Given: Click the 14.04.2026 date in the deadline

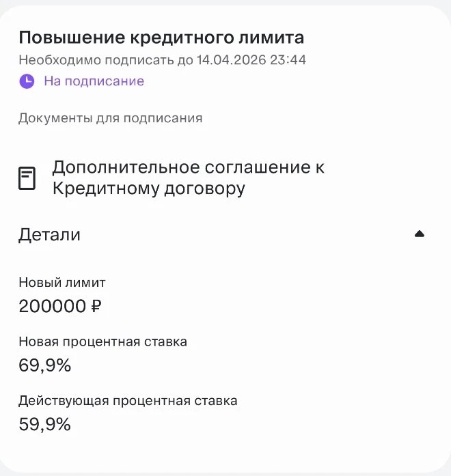Looking at the screenshot, I should [x=228, y=60].
